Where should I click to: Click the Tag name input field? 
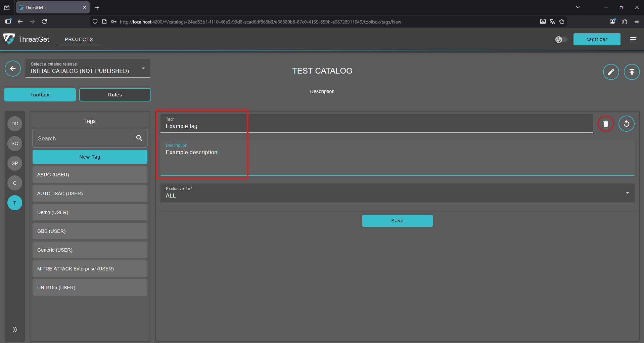coord(376,126)
